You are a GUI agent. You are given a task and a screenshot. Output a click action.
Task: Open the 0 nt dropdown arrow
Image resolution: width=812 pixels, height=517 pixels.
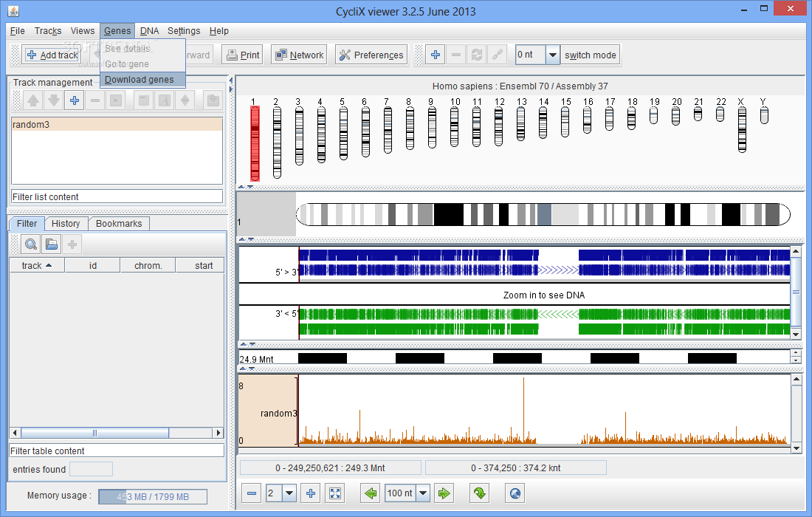553,55
